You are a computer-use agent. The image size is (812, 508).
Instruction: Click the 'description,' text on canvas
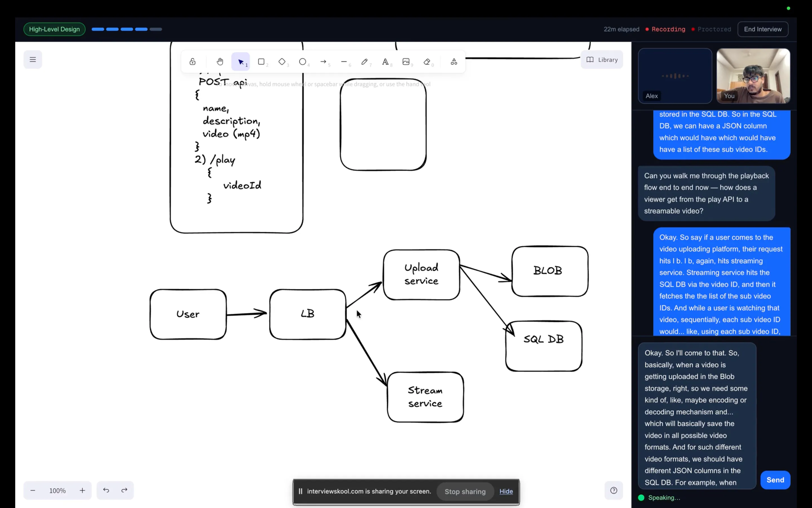click(x=231, y=121)
